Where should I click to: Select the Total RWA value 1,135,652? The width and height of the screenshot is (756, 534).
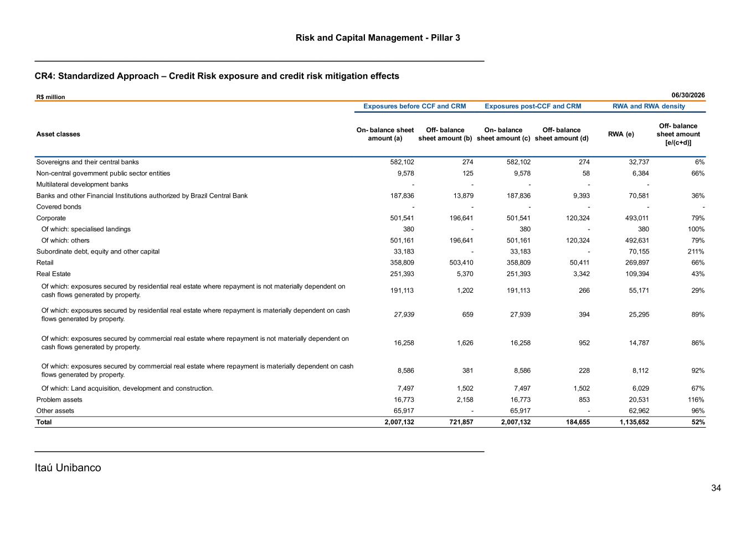(634, 422)
